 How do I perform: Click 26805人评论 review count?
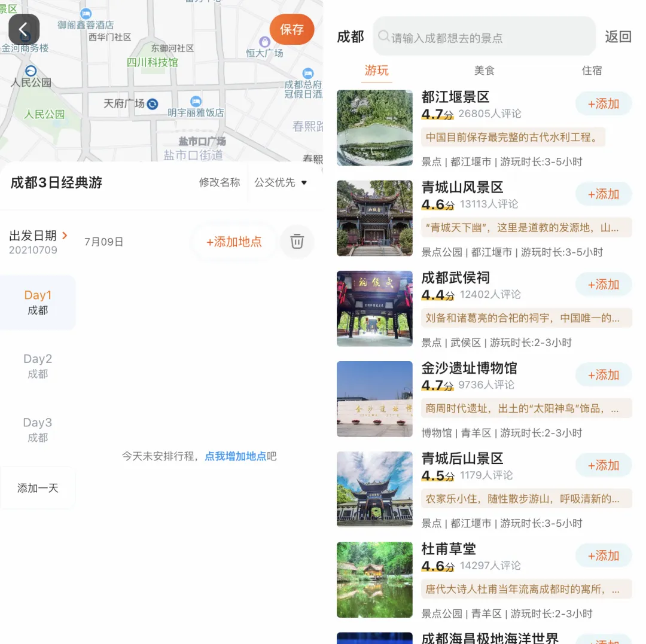[x=490, y=114]
